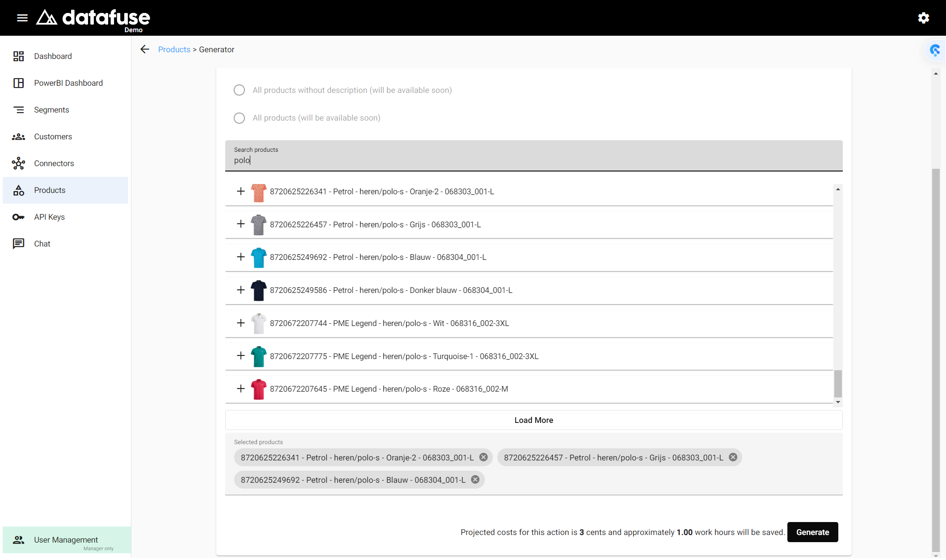Screen dimensions: 946x560
Task: Click the product list scroll-up arrow
Action: [x=838, y=189]
